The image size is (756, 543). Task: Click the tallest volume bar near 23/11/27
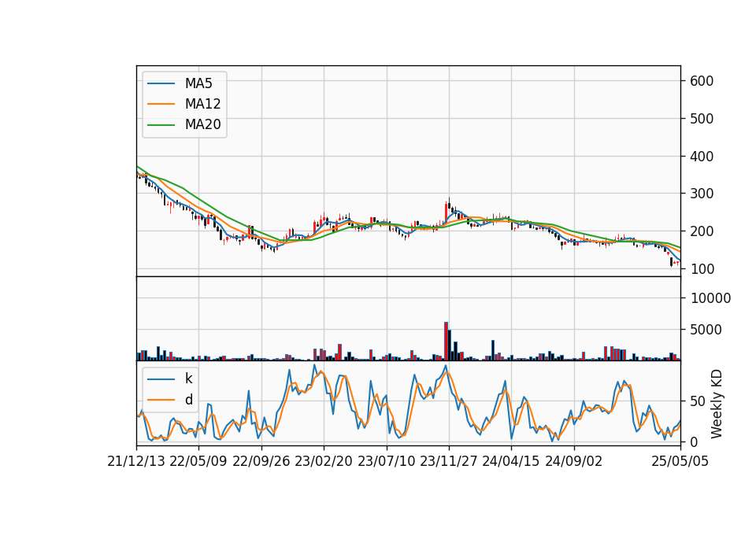click(446, 341)
